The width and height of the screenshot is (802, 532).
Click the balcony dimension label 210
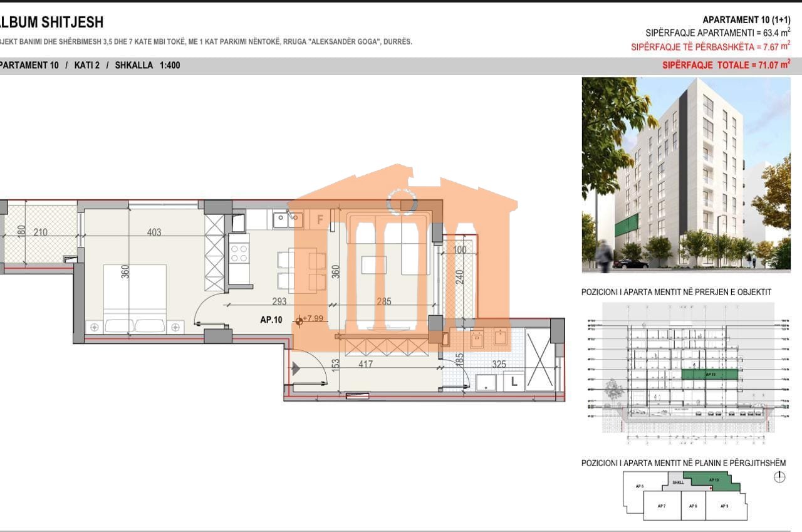(40, 232)
